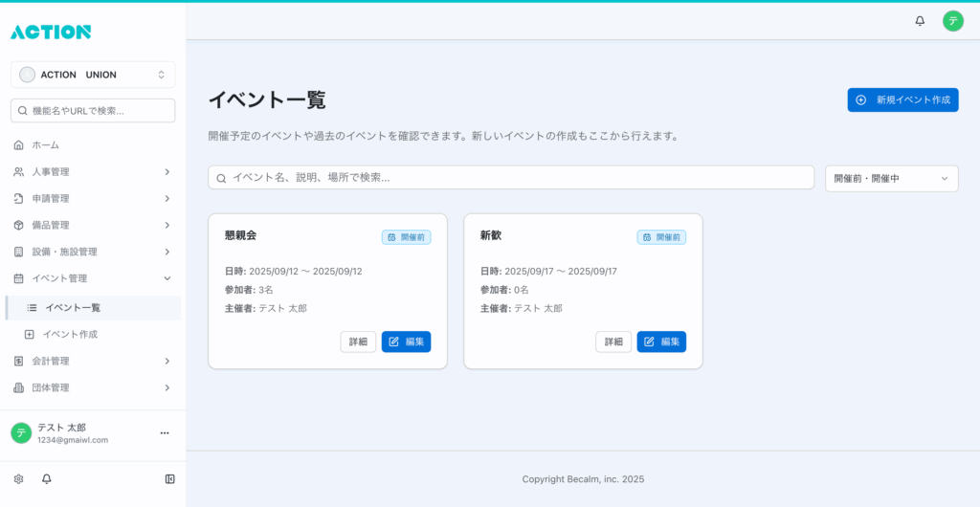Click the 新規イベント作成 button
Image resolution: width=980 pixels, height=507 pixels.
902,100
